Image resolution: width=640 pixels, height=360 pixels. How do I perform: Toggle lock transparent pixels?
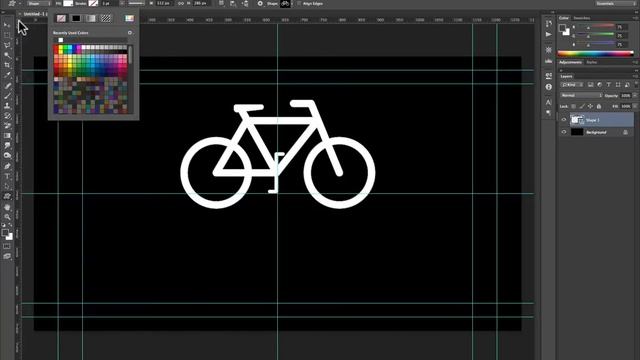(x=573, y=106)
